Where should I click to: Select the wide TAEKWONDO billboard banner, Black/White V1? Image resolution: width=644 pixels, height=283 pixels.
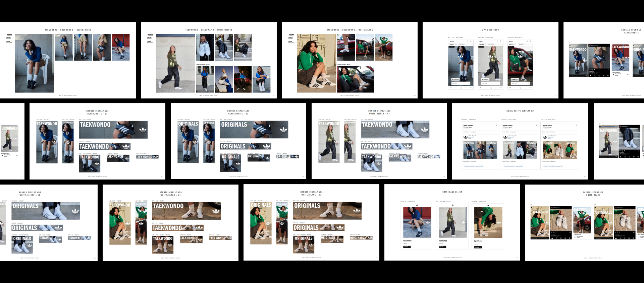pyautogui.click(x=113, y=130)
